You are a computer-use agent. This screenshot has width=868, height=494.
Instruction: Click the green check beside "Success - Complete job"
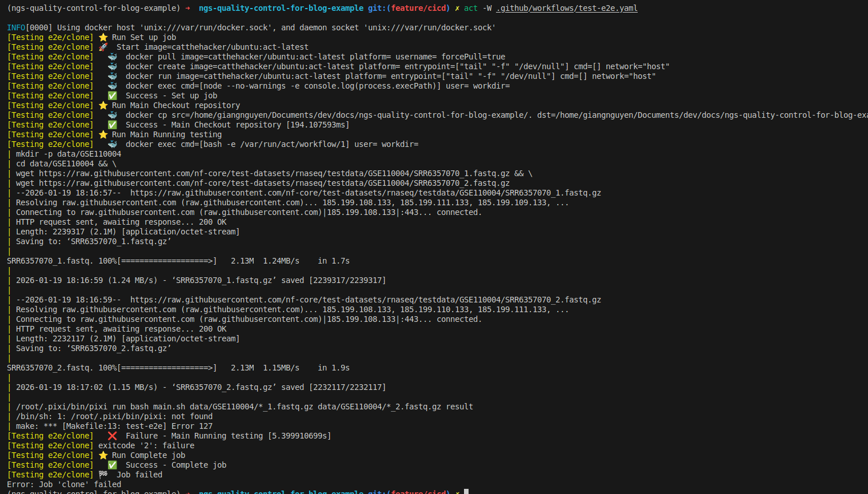[113, 465]
